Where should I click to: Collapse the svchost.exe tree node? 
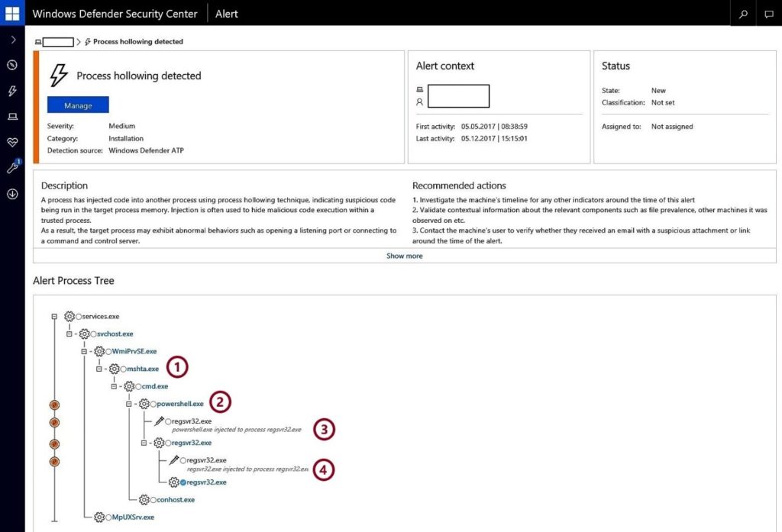click(x=68, y=334)
